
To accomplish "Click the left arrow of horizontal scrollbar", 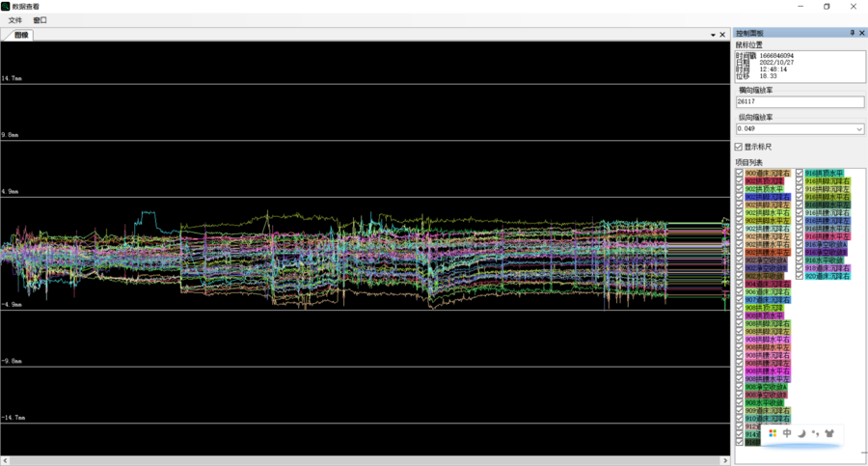I will (6, 460).
